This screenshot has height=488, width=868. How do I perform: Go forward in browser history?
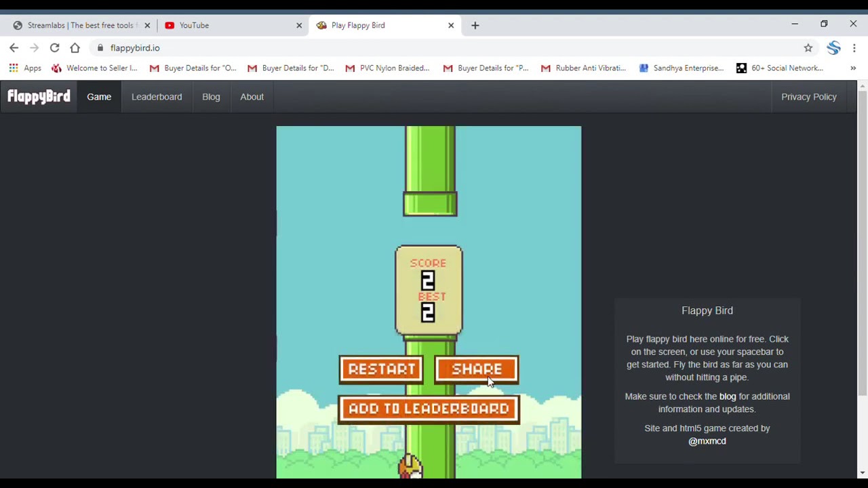tap(35, 48)
